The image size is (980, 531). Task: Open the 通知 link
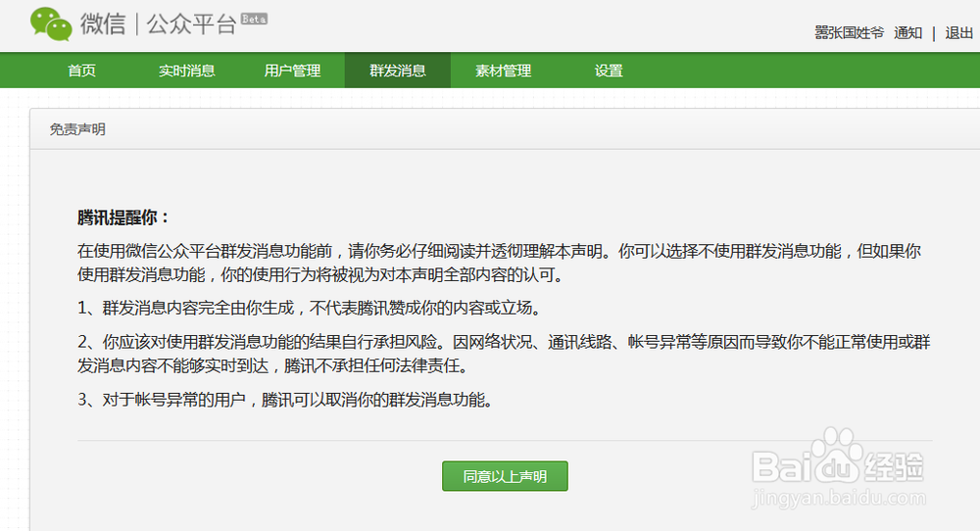tap(908, 33)
